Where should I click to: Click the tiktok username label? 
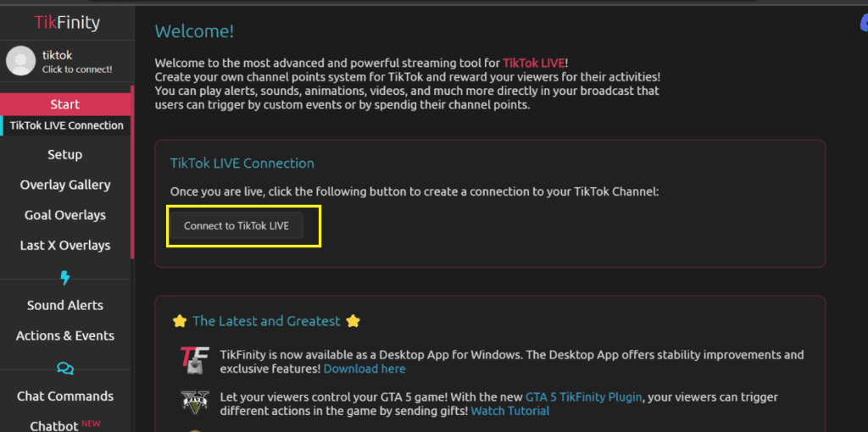coord(57,55)
